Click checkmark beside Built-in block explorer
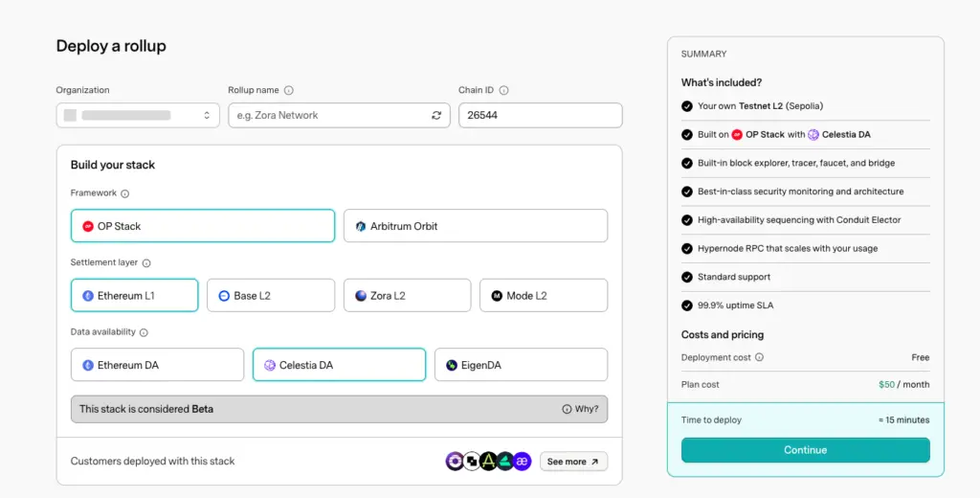980x498 pixels. (687, 164)
